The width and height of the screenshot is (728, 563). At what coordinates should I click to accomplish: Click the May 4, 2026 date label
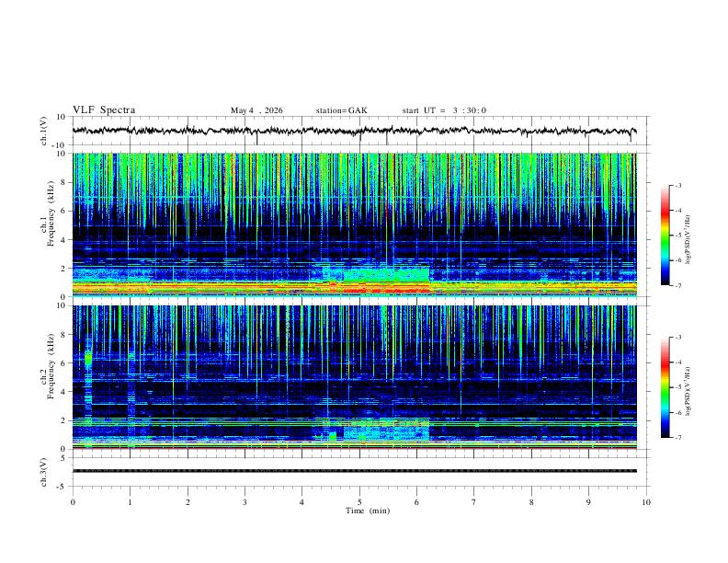point(256,110)
